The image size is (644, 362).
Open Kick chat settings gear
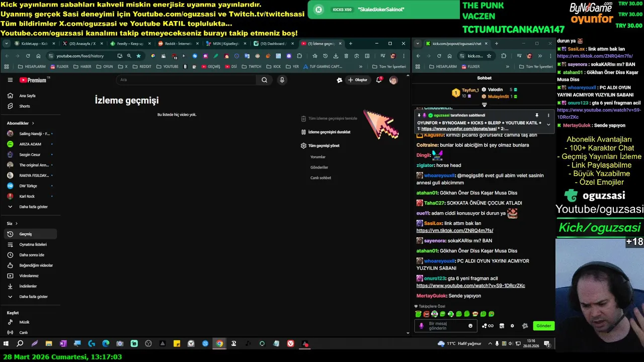pos(512,326)
